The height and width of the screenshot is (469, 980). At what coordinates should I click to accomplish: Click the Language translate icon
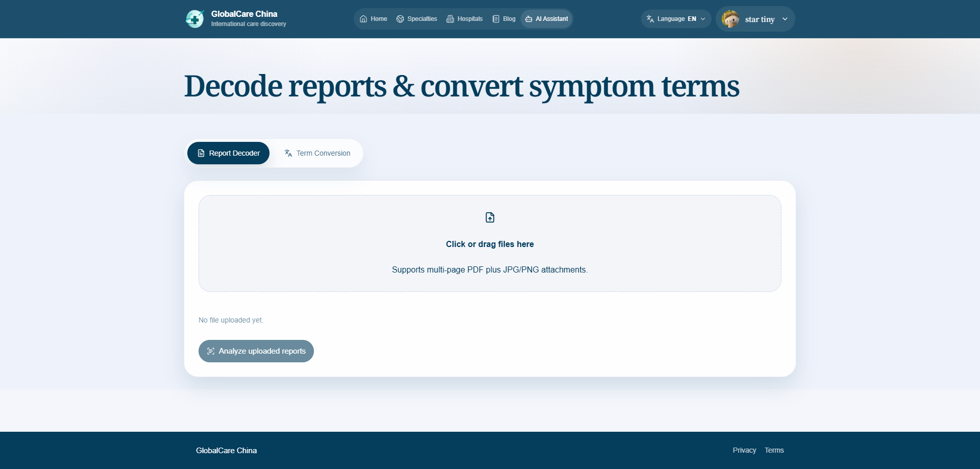point(650,19)
